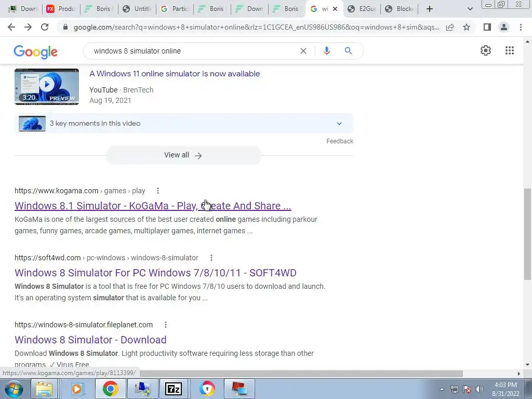Image resolution: width=532 pixels, height=399 pixels.
Task: Click the browser address bar URL
Action: pyautogui.click(x=256, y=27)
